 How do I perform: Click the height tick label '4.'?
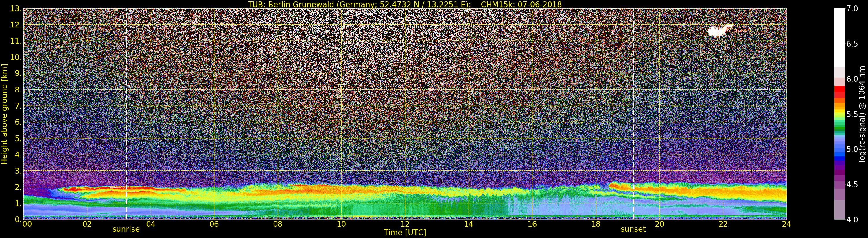point(18,155)
